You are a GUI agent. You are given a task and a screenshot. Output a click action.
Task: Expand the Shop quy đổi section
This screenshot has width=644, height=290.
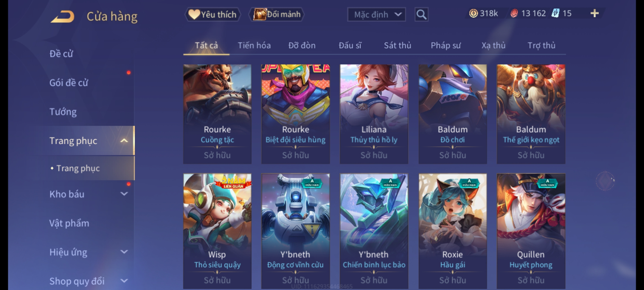pos(124,281)
